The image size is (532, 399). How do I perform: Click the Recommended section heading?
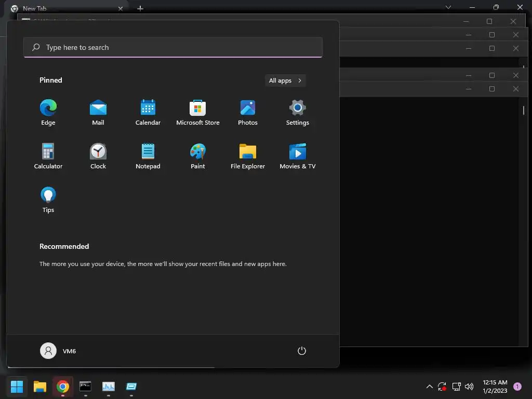click(x=64, y=246)
